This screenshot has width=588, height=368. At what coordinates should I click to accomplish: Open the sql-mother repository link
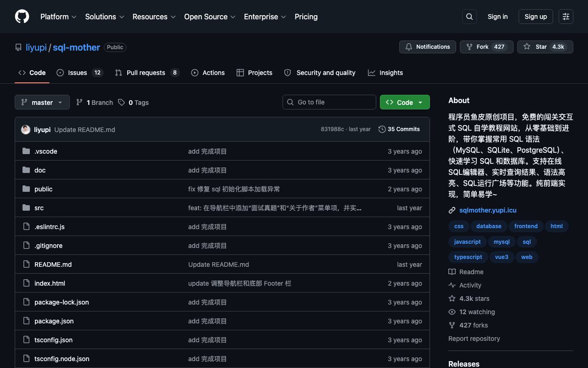76,47
